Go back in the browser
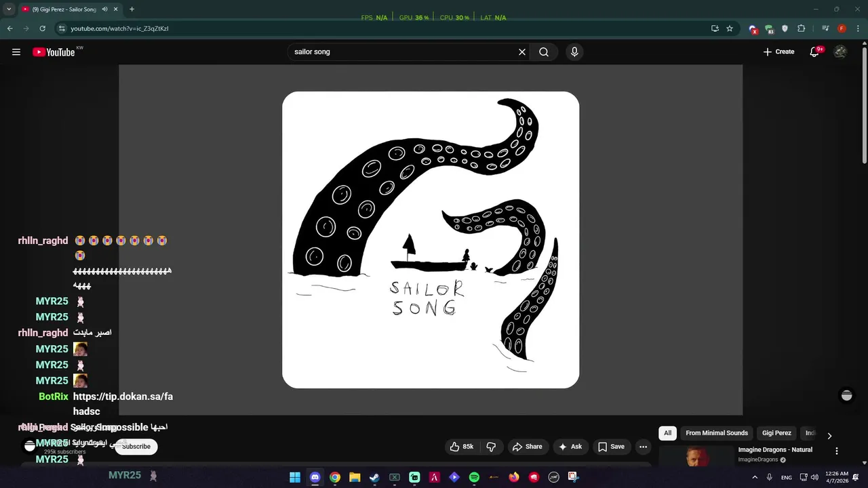868x488 pixels. click(9, 28)
